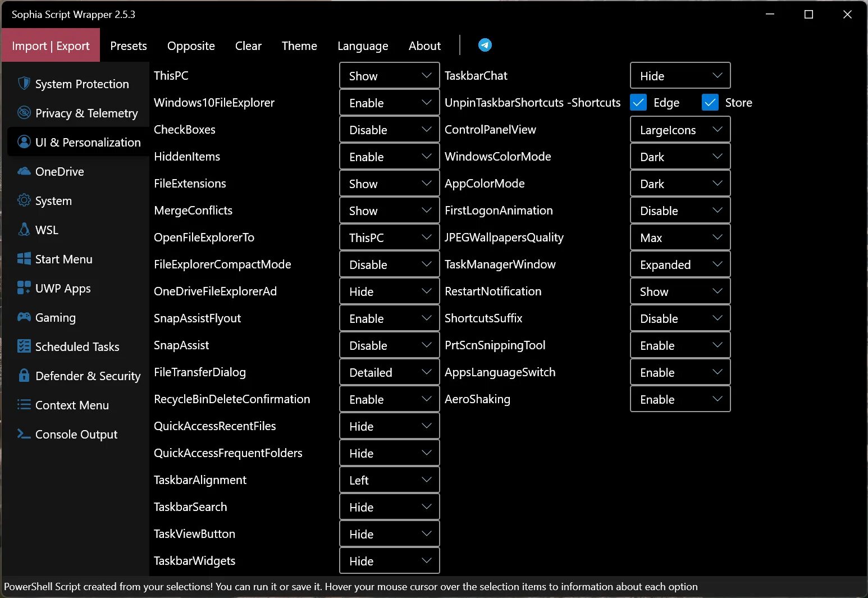Viewport: 868px width, 598px height.
Task: Open the Presets menu
Action: click(129, 45)
